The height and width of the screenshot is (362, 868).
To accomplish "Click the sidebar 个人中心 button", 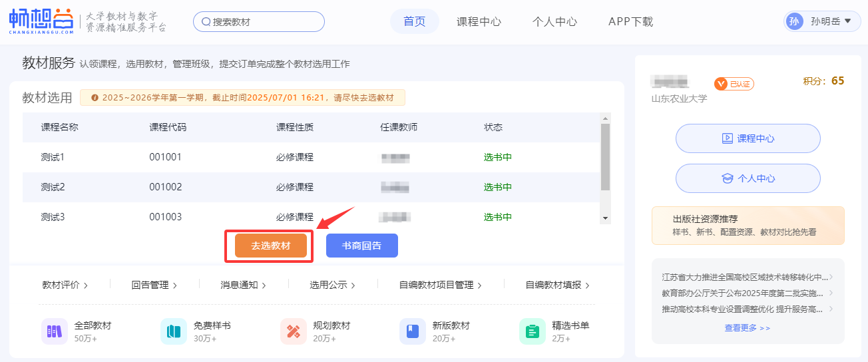I will (x=748, y=178).
